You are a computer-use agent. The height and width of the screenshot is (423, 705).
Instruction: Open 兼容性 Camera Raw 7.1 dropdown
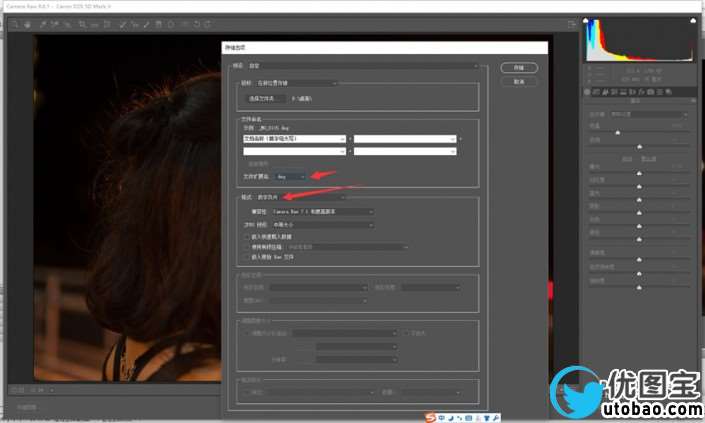pos(323,212)
